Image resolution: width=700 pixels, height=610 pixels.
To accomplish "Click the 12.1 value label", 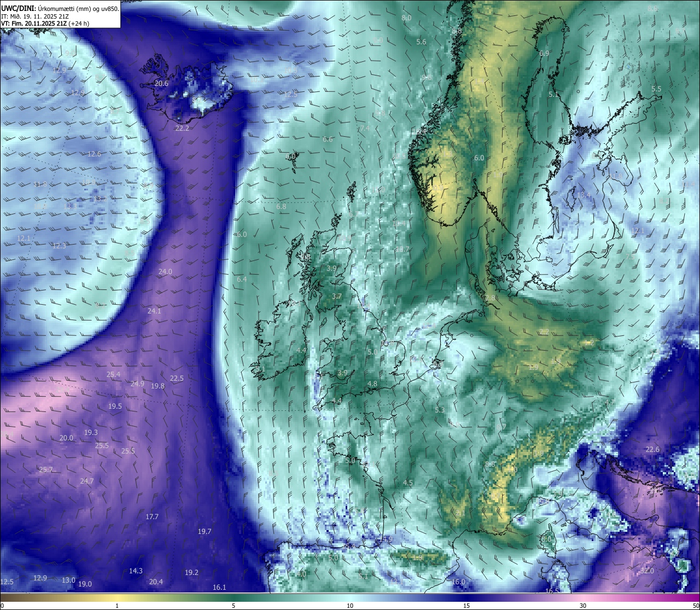I will pos(24,239).
